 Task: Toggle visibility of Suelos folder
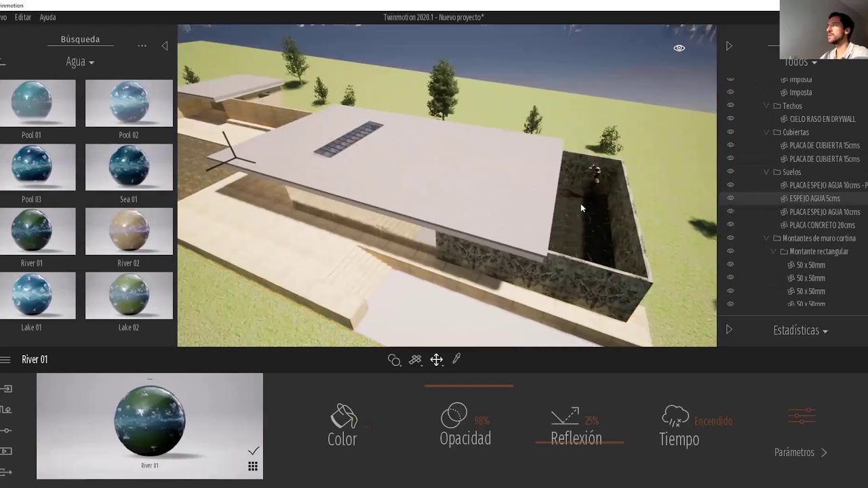[x=730, y=171]
